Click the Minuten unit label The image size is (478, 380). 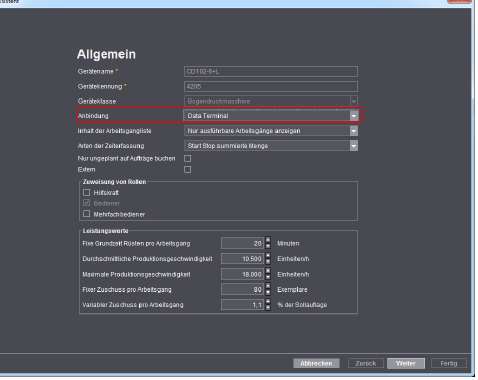pos(288,243)
